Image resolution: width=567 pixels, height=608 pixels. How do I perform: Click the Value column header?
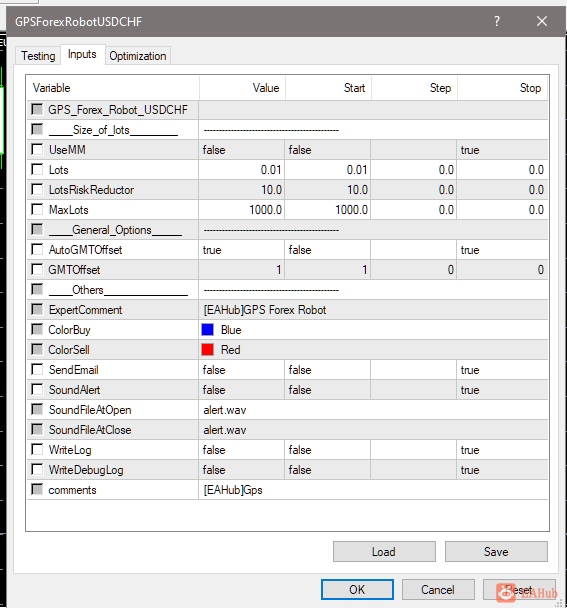tap(242, 88)
